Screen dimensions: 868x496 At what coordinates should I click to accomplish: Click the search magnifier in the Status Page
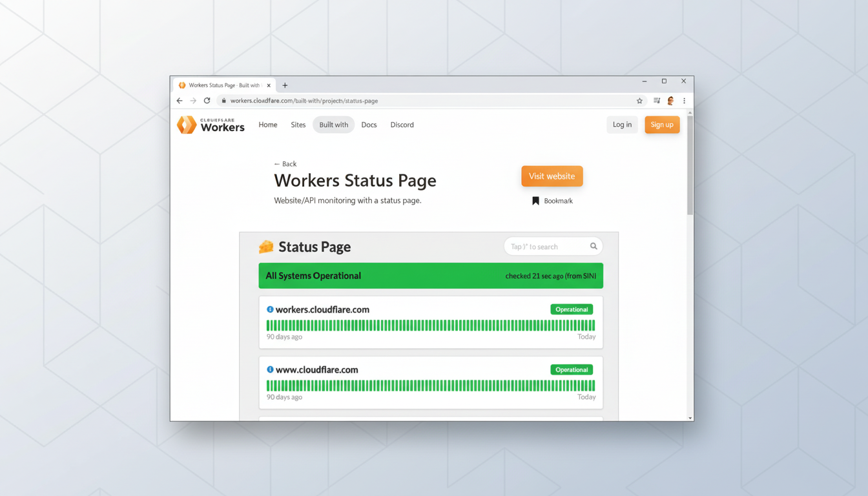(594, 246)
